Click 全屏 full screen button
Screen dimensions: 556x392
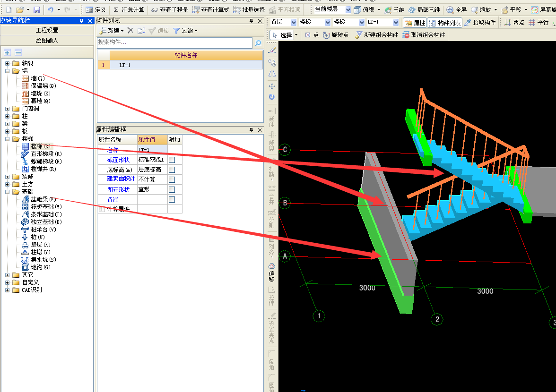(x=456, y=10)
